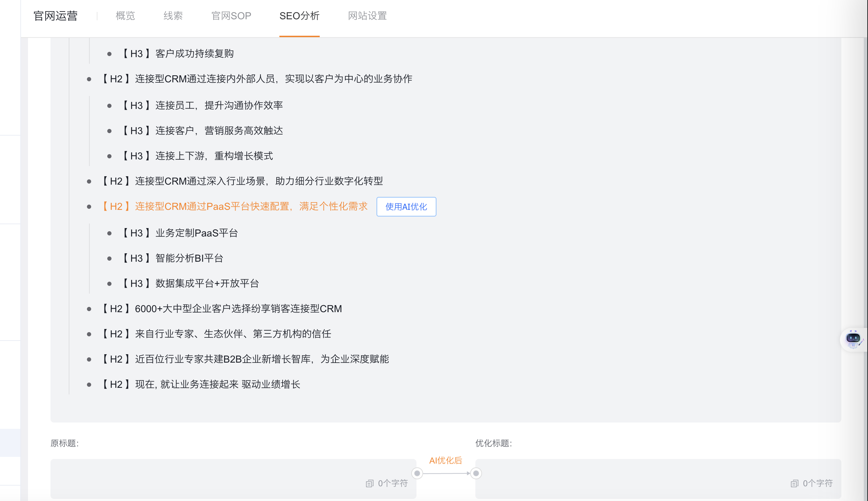Click the 官网运营 title
The height and width of the screenshot is (501, 868).
[55, 16]
